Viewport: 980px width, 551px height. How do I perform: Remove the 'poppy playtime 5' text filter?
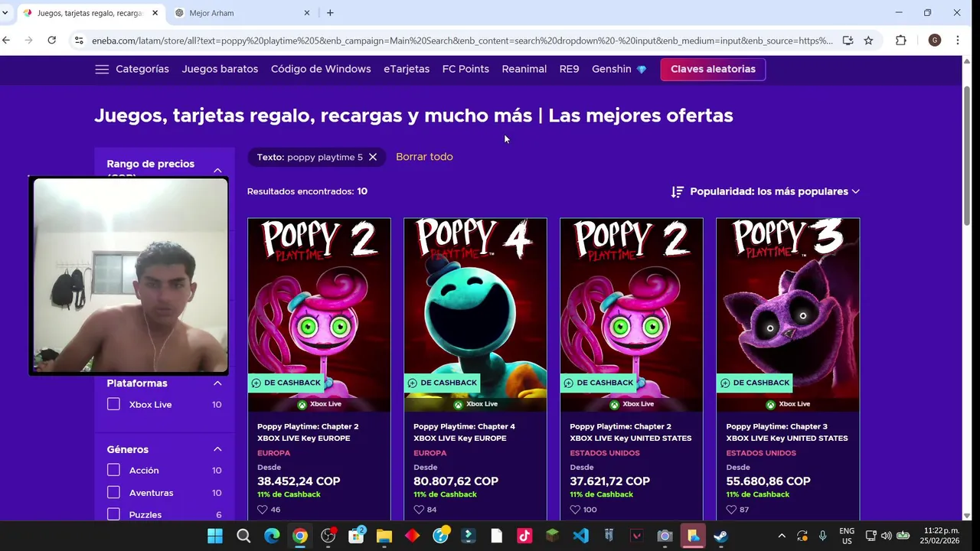(x=373, y=157)
